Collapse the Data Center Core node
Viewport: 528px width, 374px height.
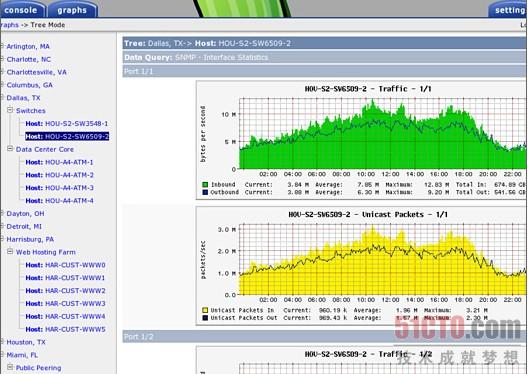click(x=10, y=149)
